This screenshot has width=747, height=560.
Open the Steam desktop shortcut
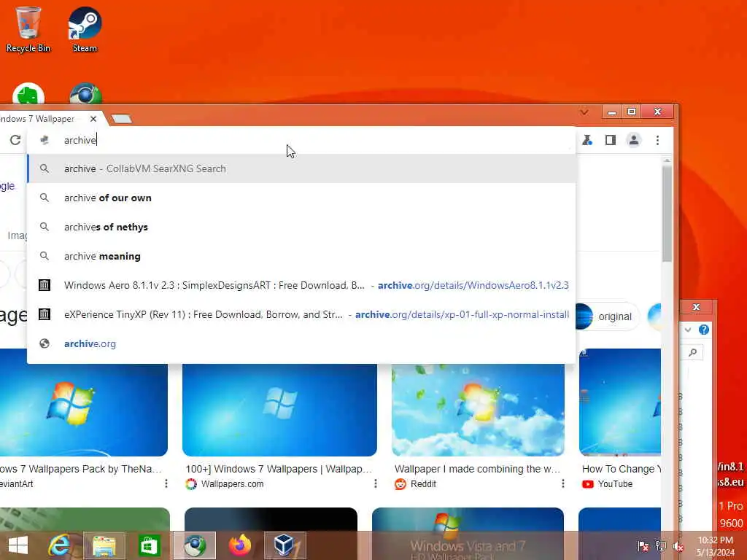(85, 29)
